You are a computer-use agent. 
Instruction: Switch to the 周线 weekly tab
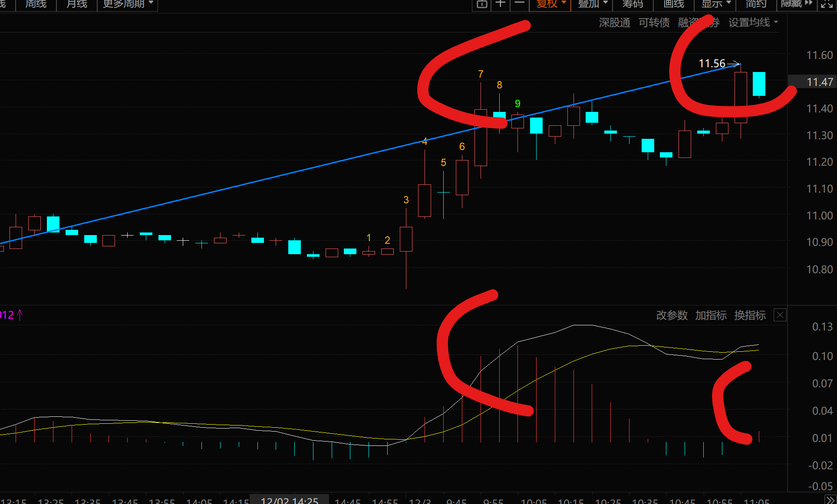[x=36, y=4]
